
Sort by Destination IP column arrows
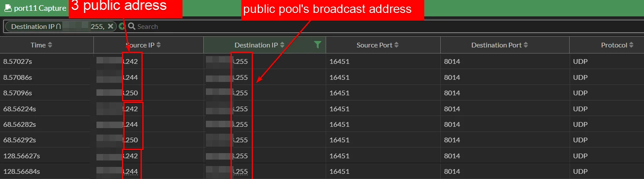[282, 45]
